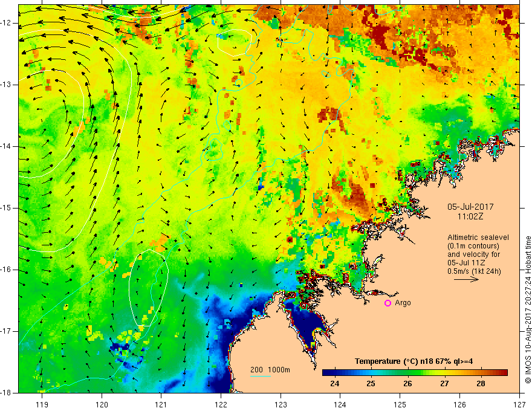Click the '200 1000m' depth legend text

(x=270, y=370)
